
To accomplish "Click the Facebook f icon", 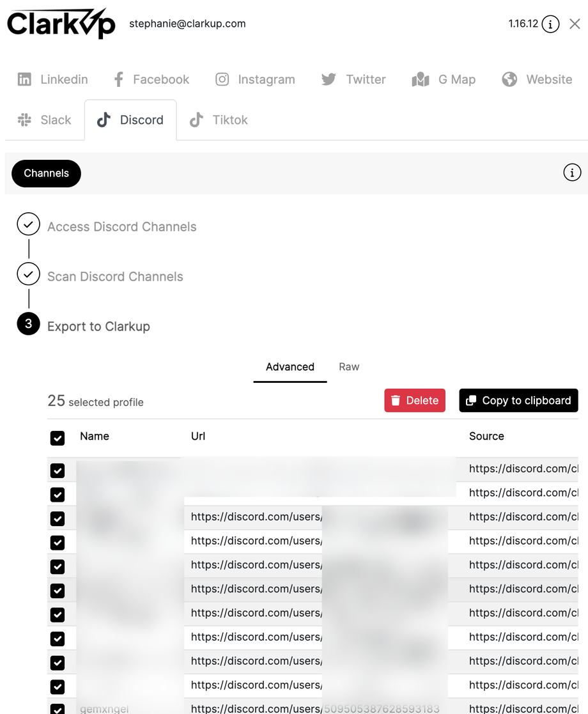I will pos(119,79).
